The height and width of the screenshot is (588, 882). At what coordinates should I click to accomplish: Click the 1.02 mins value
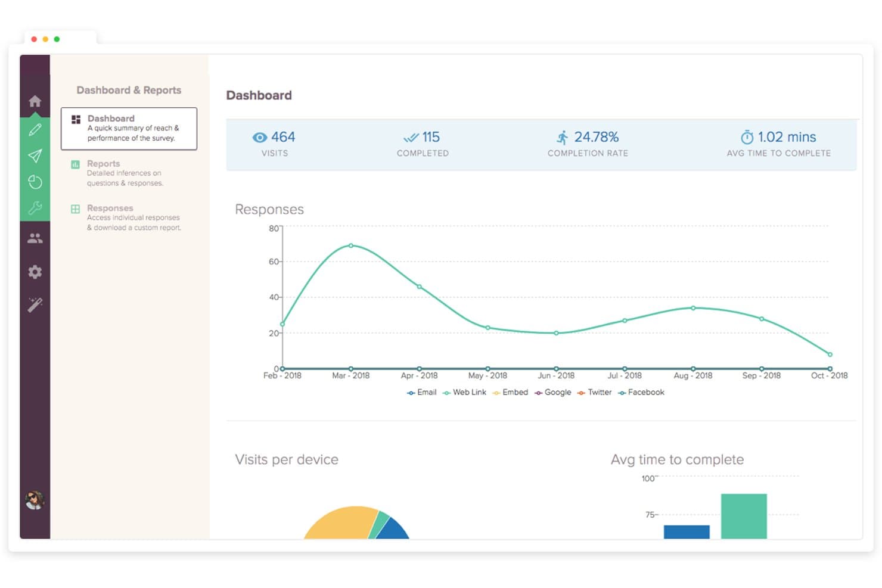(787, 137)
